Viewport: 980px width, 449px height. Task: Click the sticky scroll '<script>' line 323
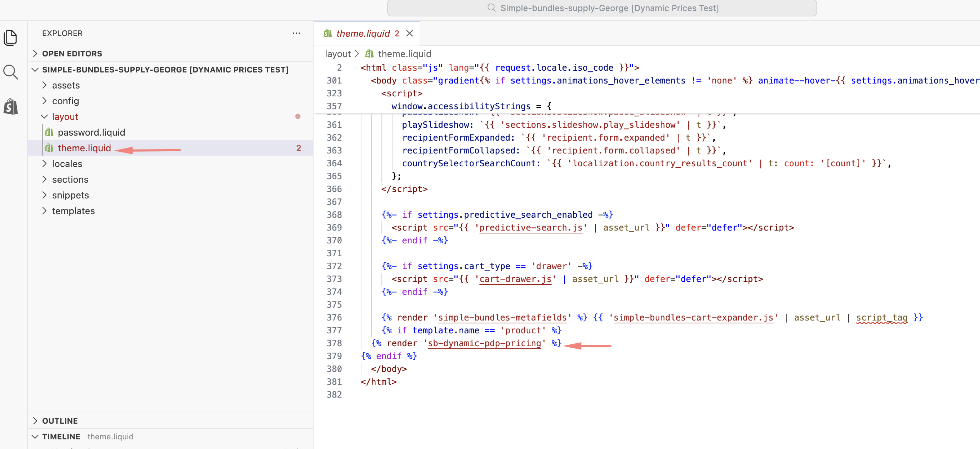click(x=402, y=94)
